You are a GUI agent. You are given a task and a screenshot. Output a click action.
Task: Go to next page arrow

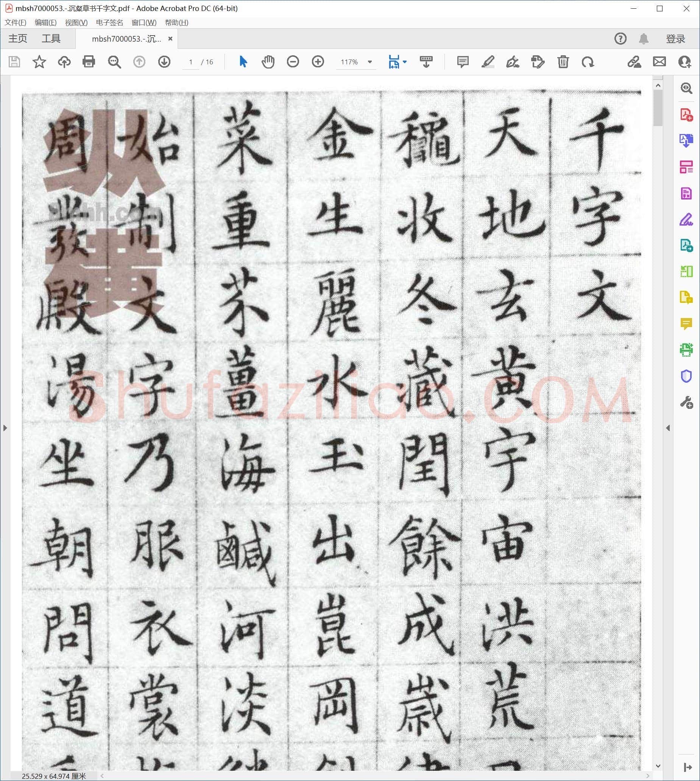click(x=164, y=62)
